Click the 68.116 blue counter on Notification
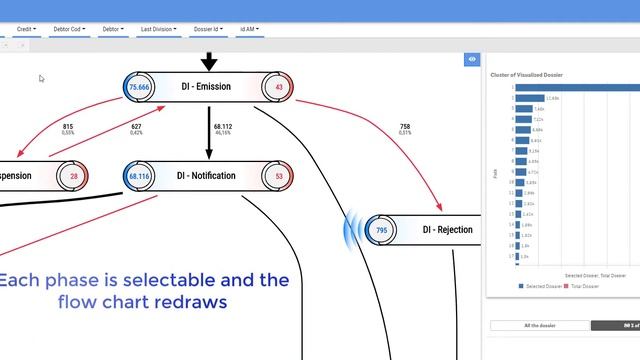 (139, 176)
